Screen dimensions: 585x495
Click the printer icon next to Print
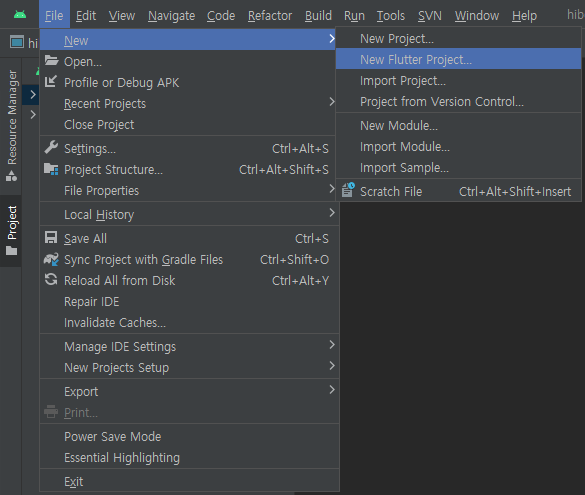[x=51, y=412]
